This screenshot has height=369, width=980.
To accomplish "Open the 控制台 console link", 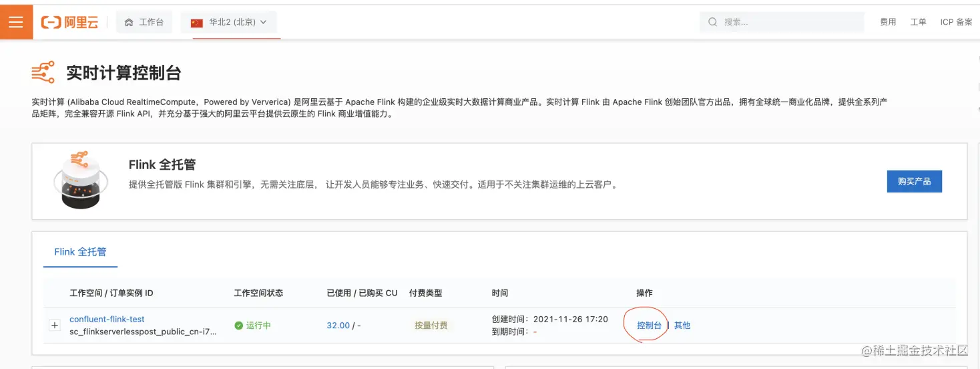I will (x=649, y=326).
